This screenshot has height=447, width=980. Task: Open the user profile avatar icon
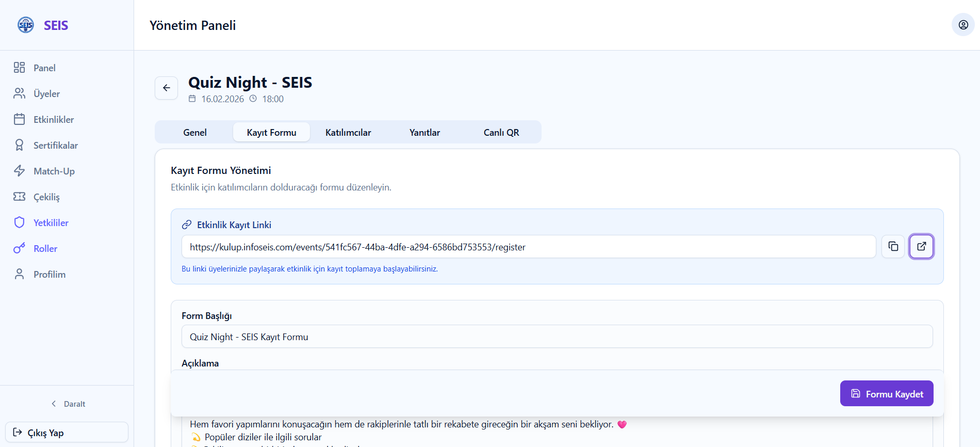962,25
